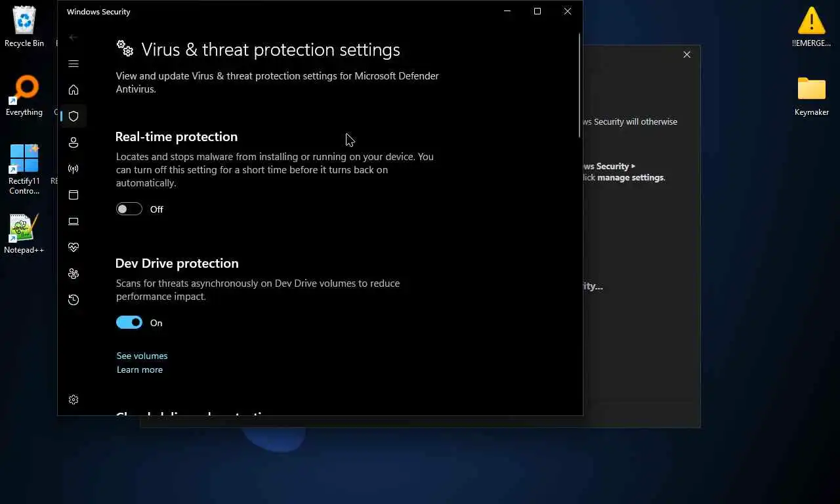Open the !!EMERGE... warning desktop icon
Image resolution: width=840 pixels, height=504 pixels.
coord(812,27)
